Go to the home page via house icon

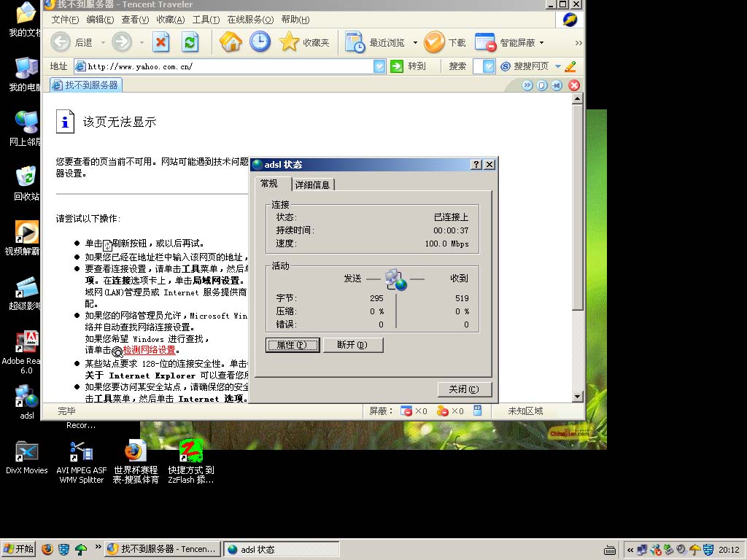tap(231, 42)
